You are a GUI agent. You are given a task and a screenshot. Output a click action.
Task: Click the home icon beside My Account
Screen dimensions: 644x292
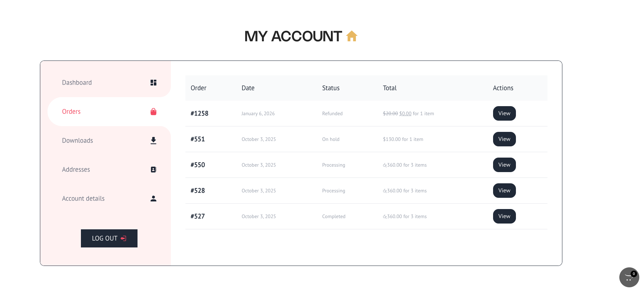352,36
